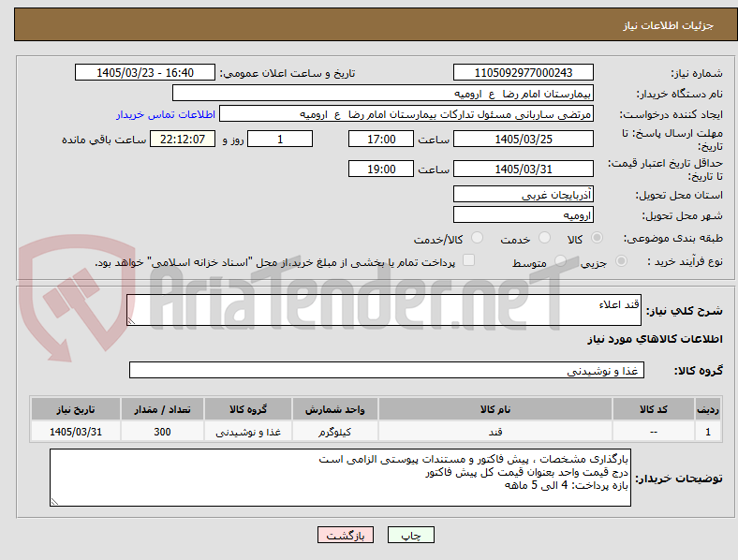The width and height of the screenshot is (738, 560).
Task: Click the چاپ (print) button
Action: pos(410,535)
